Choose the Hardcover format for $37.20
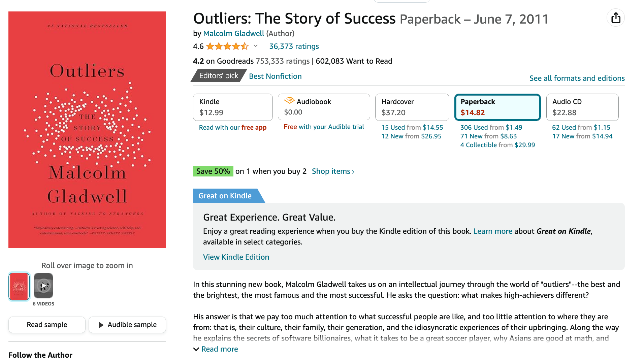The image size is (644, 359). click(412, 107)
